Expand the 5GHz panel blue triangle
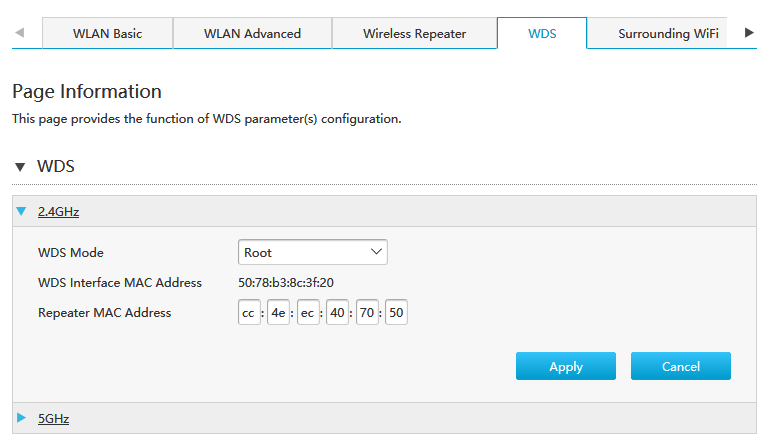 pos(21,418)
